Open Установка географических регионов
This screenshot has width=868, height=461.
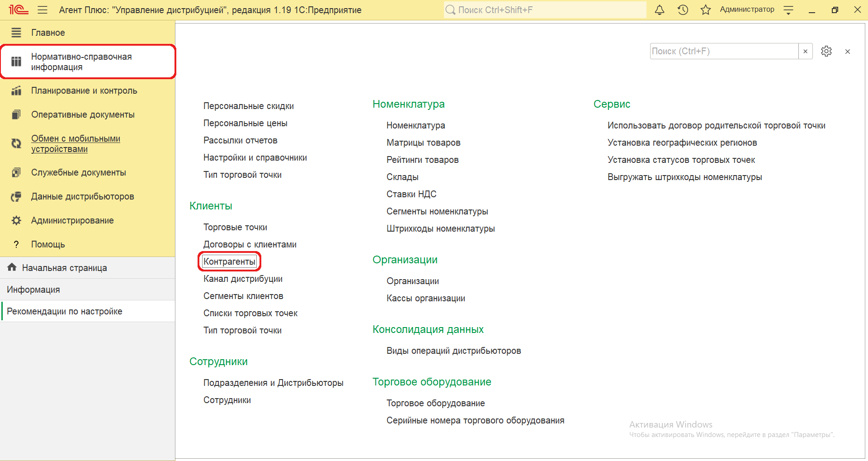coord(682,143)
